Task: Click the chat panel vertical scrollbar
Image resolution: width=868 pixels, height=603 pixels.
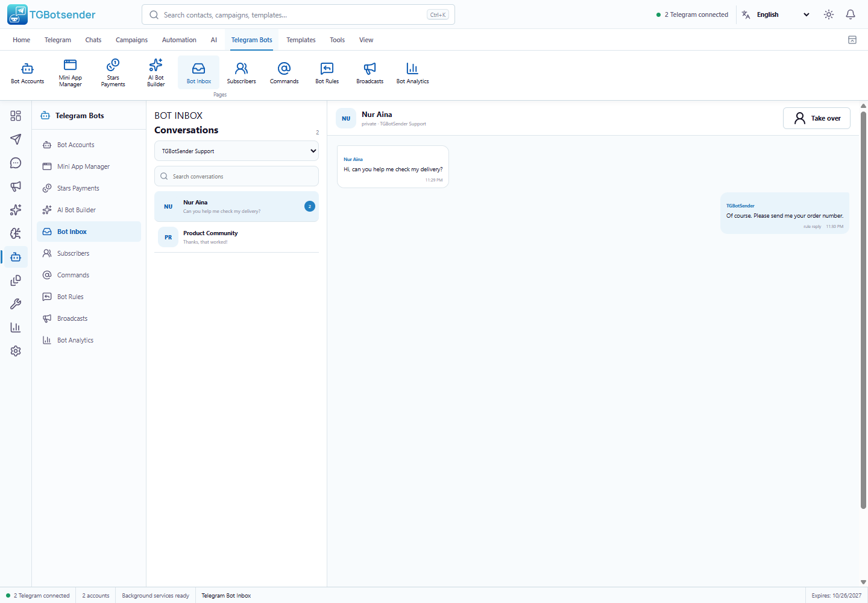Action: coord(863,311)
